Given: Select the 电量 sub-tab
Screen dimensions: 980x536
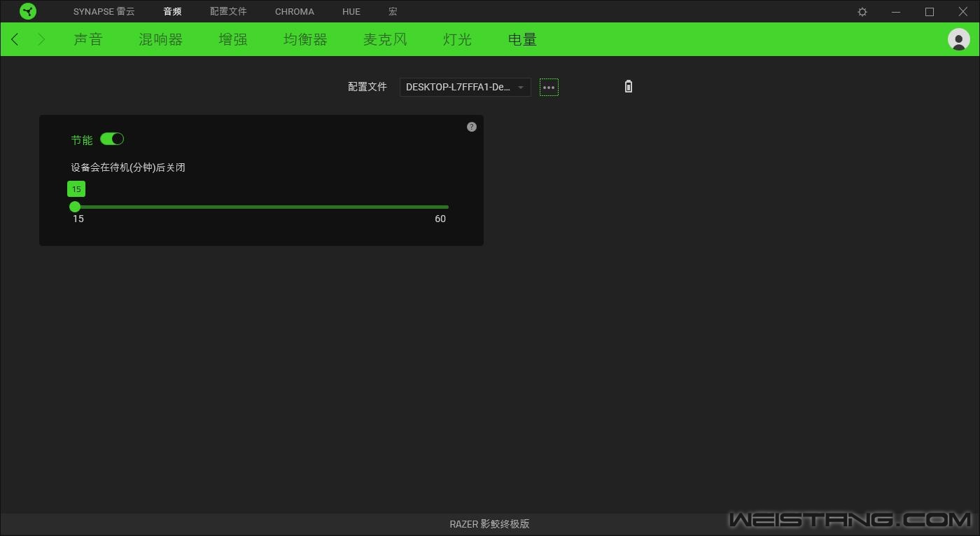Looking at the screenshot, I should pos(522,39).
